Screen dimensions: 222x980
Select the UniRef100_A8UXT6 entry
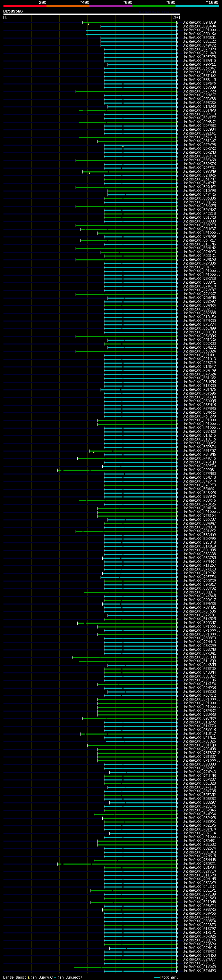pyautogui.click(x=199, y=500)
